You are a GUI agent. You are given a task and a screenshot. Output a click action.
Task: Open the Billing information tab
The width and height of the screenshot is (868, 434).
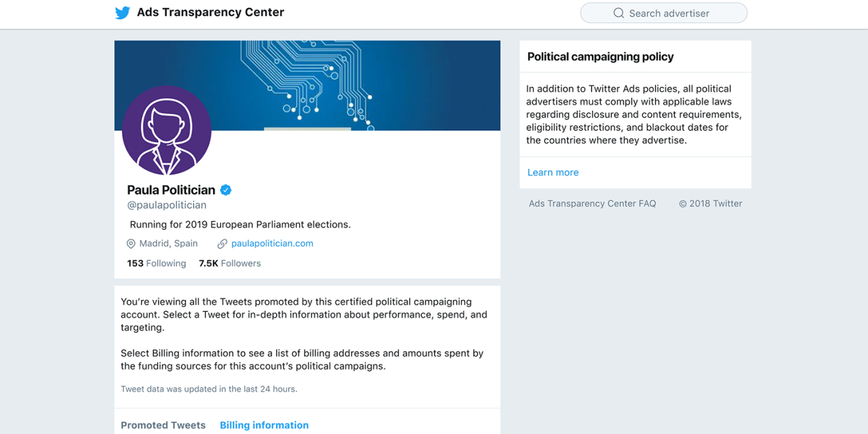click(x=264, y=425)
